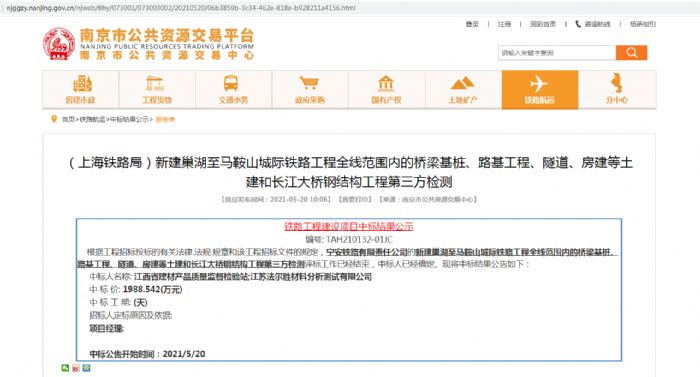Click the notice number TAH210132-01JC

[x=359, y=239]
